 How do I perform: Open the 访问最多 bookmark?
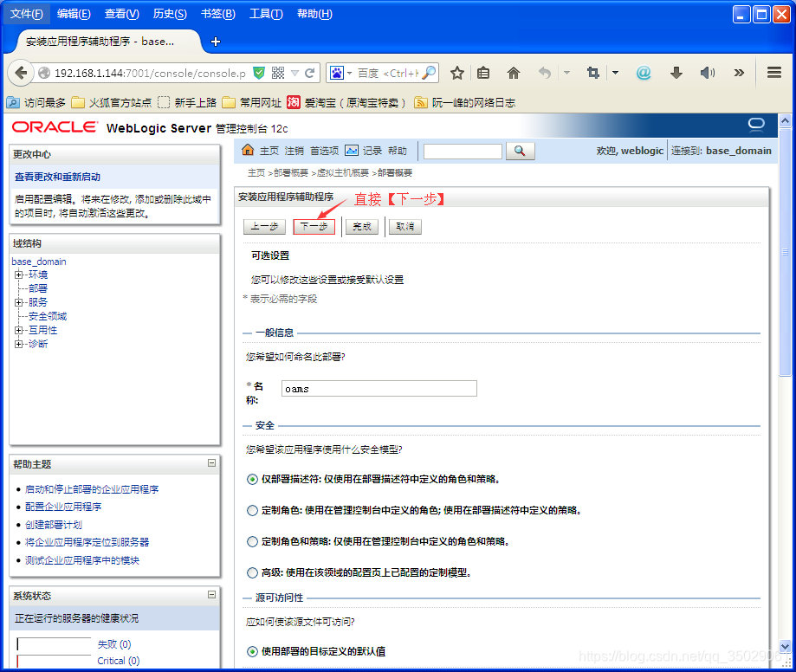pyautogui.click(x=36, y=102)
